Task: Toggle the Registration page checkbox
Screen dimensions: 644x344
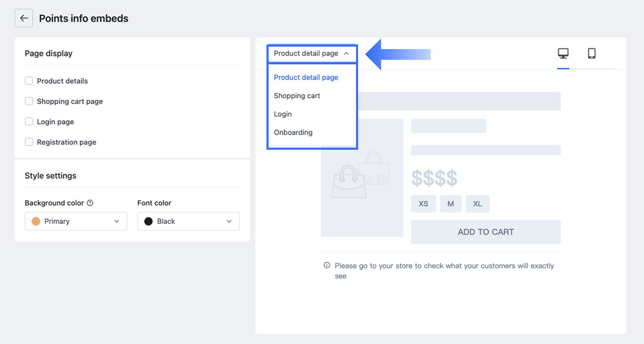Action: point(29,142)
